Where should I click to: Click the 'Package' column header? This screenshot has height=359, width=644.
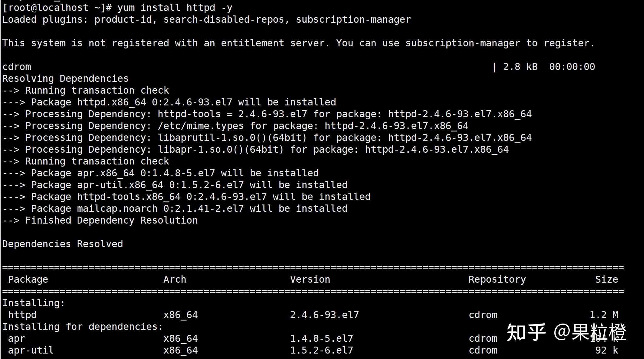(28, 280)
